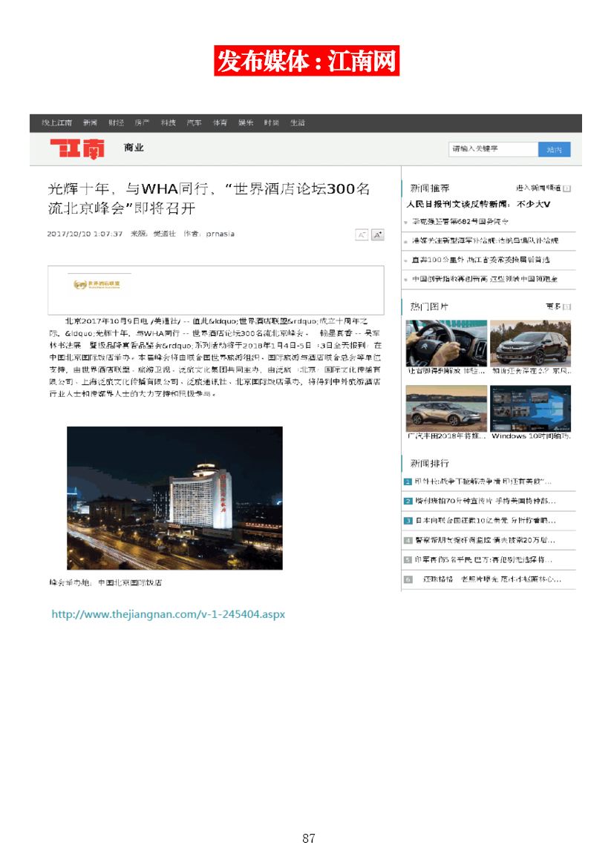Open the 科技 nav menu item

click(169, 123)
